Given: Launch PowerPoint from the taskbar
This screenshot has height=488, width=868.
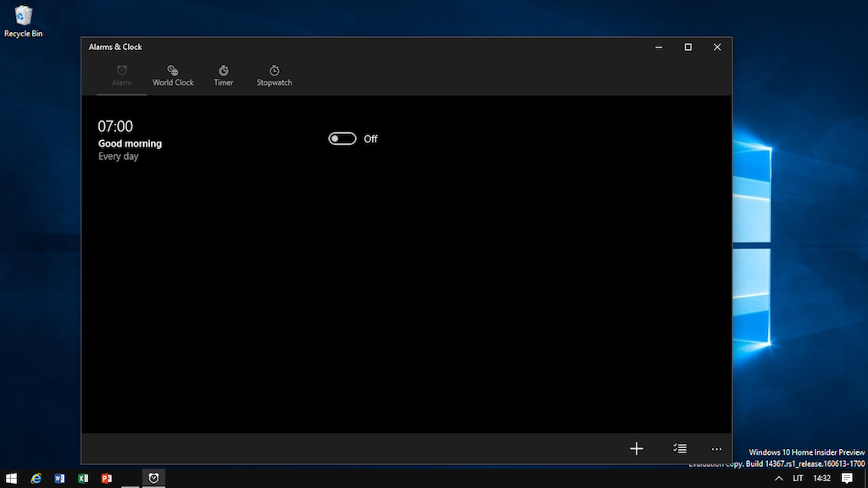Looking at the screenshot, I should (x=107, y=478).
